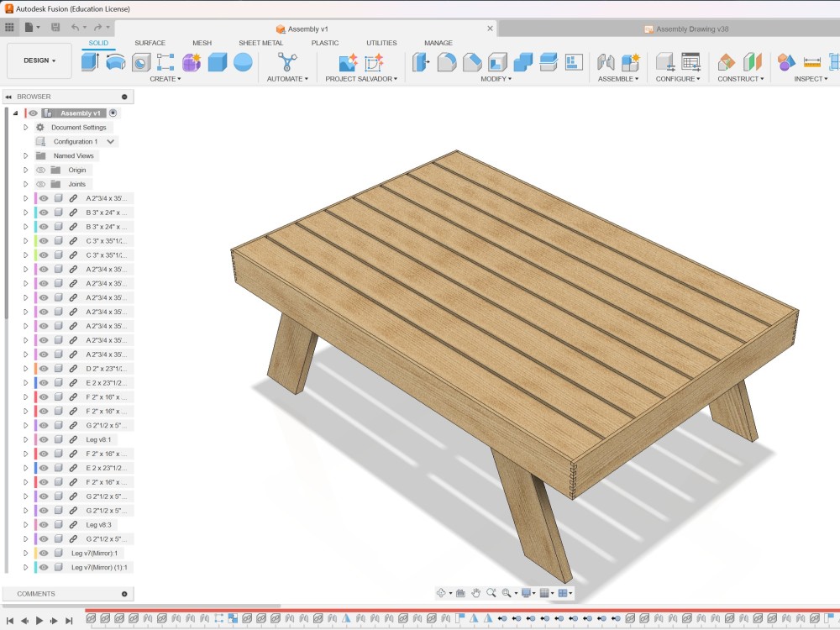Image resolution: width=840 pixels, height=630 pixels.
Task: Click the Hole tool icon
Action: pyautogui.click(x=141, y=63)
